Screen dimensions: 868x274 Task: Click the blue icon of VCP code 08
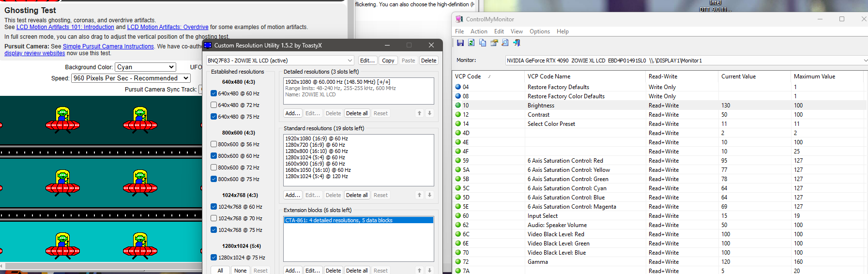(x=458, y=96)
